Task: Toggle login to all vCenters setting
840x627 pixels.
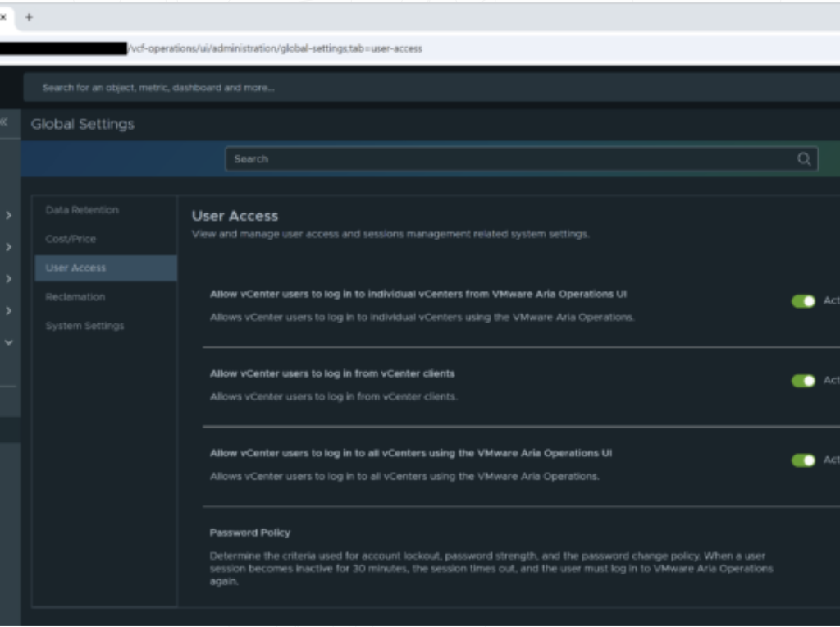Action: point(803,460)
